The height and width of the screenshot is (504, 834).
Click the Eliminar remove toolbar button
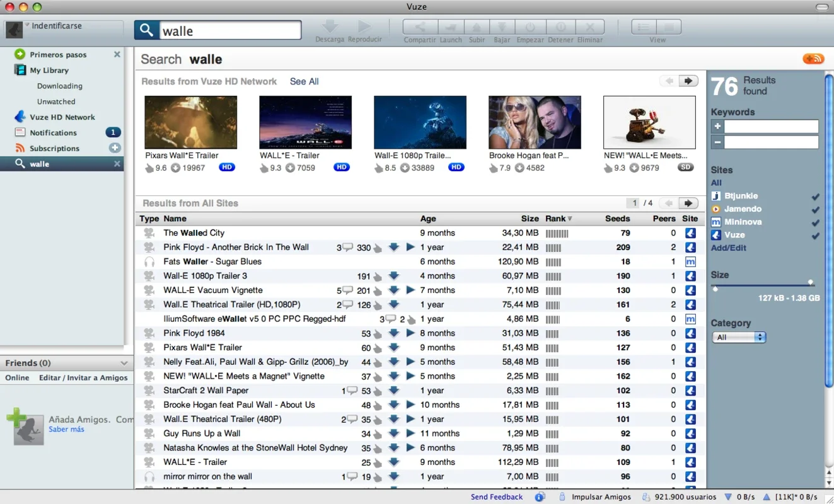[x=590, y=27]
